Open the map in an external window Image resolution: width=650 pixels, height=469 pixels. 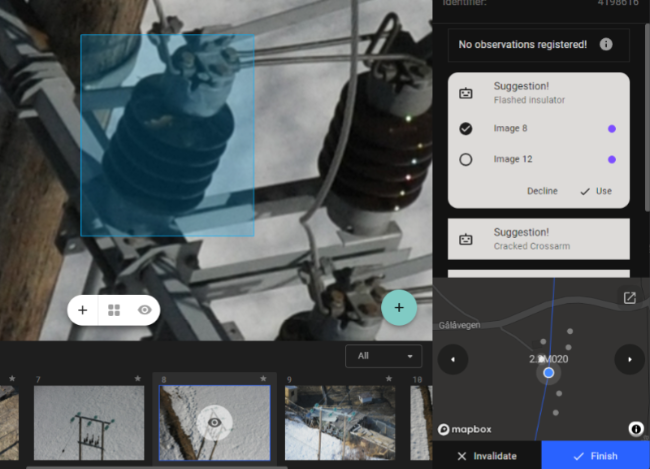click(x=629, y=298)
